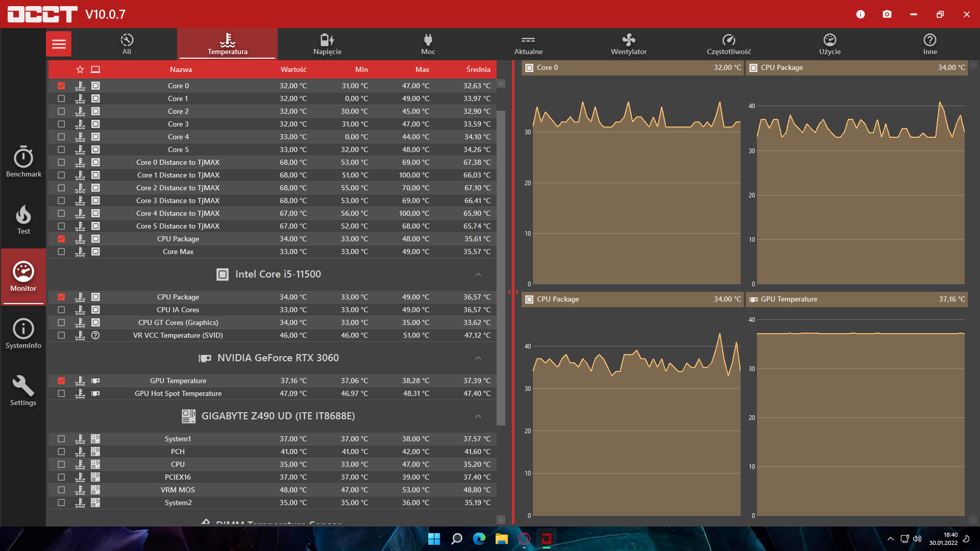Open Settings wrench in sidebar
This screenshot has height=551, width=980.
(23, 391)
